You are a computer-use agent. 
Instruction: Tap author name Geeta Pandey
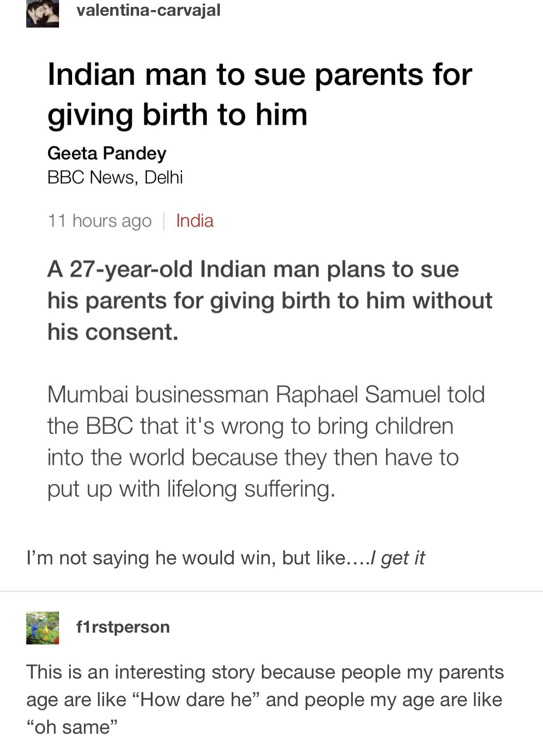tap(107, 153)
